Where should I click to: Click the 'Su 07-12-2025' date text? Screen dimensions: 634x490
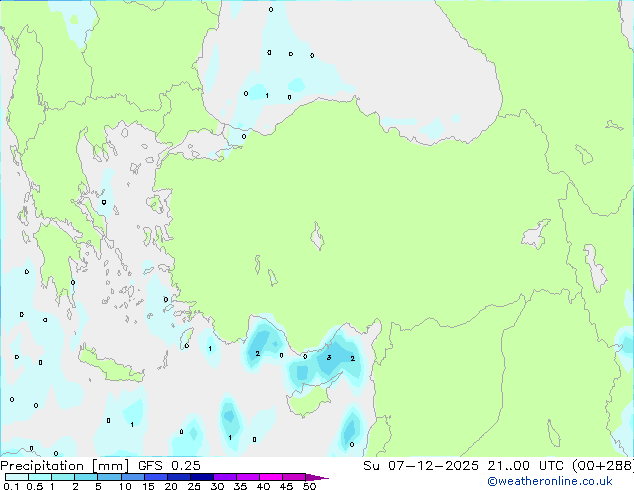[421, 466]
